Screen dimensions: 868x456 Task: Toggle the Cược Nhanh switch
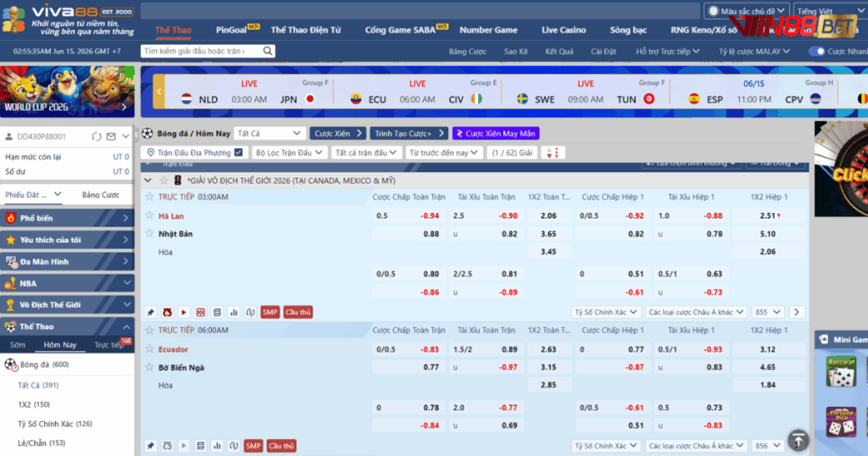(x=816, y=51)
